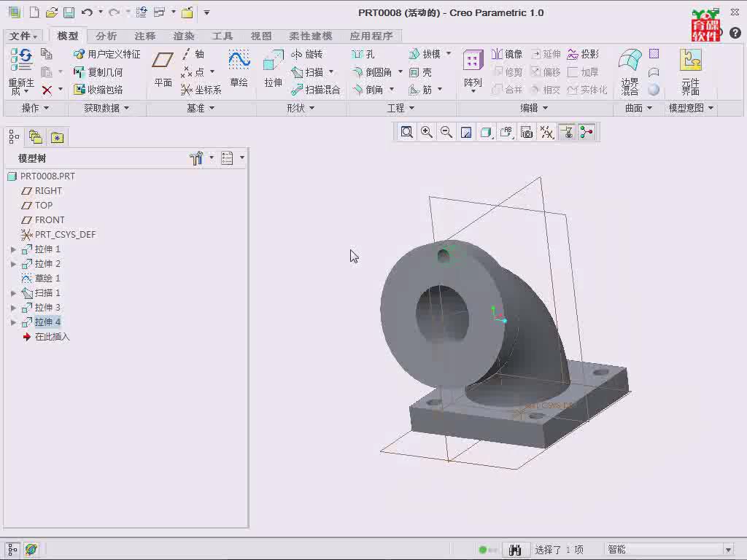This screenshot has width=747, height=560.
Task: Switch to the 柔性建模 tab
Action: pos(310,36)
